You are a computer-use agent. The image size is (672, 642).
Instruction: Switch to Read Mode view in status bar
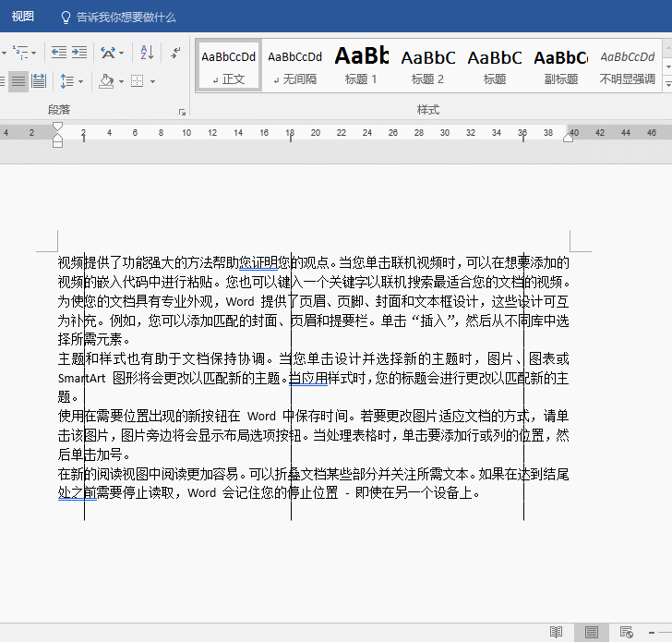tap(556, 632)
